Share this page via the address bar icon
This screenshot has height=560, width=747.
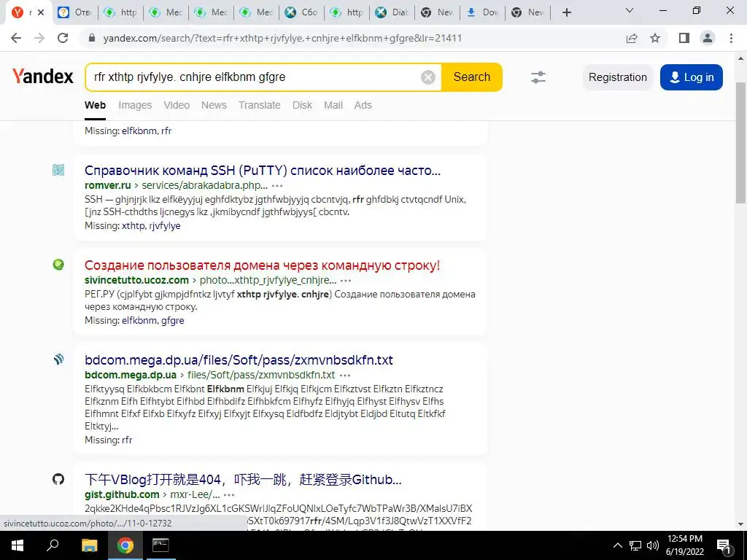click(x=632, y=38)
